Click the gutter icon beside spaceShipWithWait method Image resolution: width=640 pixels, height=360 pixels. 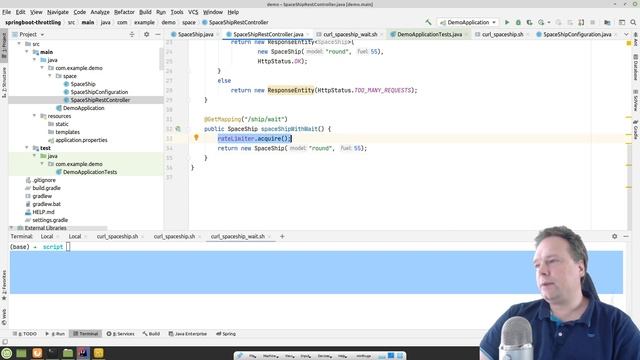(178, 129)
